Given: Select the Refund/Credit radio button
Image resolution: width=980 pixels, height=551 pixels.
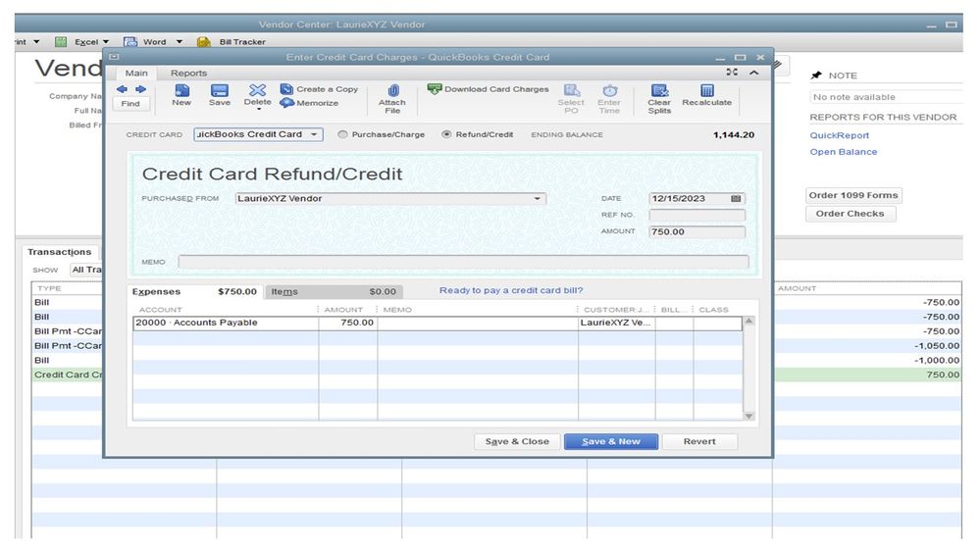Looking at the screenshot, I should 446,134.
